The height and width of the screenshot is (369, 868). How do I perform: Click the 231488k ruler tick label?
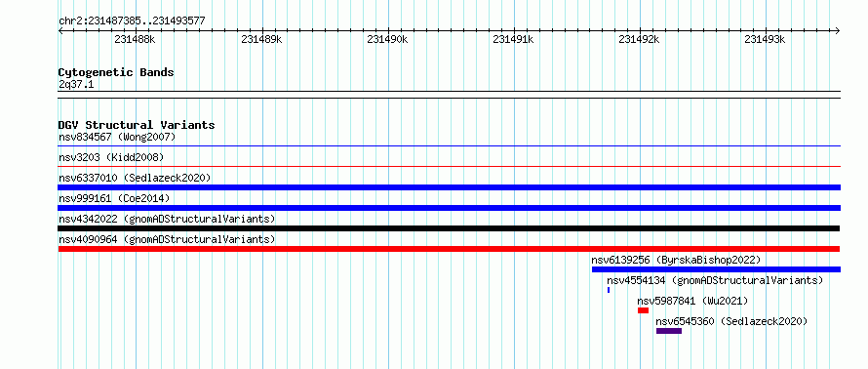click(135, 39)
